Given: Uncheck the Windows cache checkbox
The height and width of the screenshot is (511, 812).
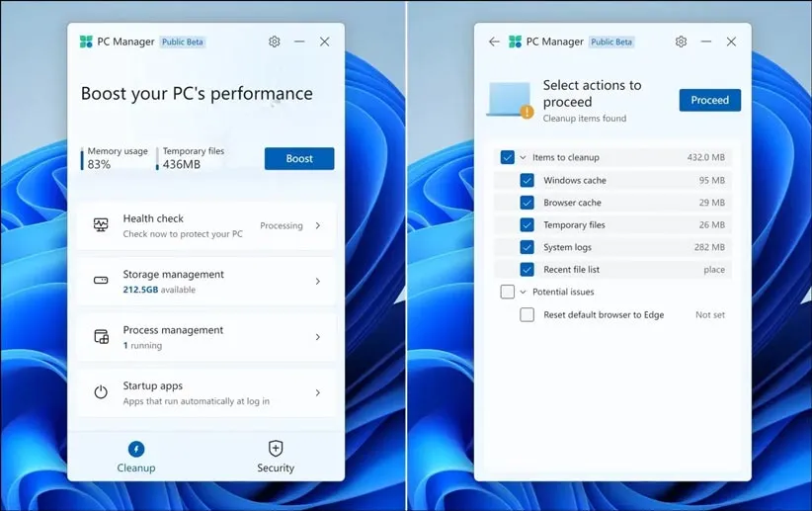Looking at the screenshot, I should [527, 180].
